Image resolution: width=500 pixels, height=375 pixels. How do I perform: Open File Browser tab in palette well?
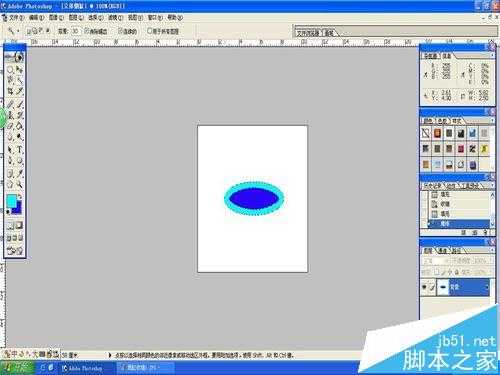[x=308, y=33]
